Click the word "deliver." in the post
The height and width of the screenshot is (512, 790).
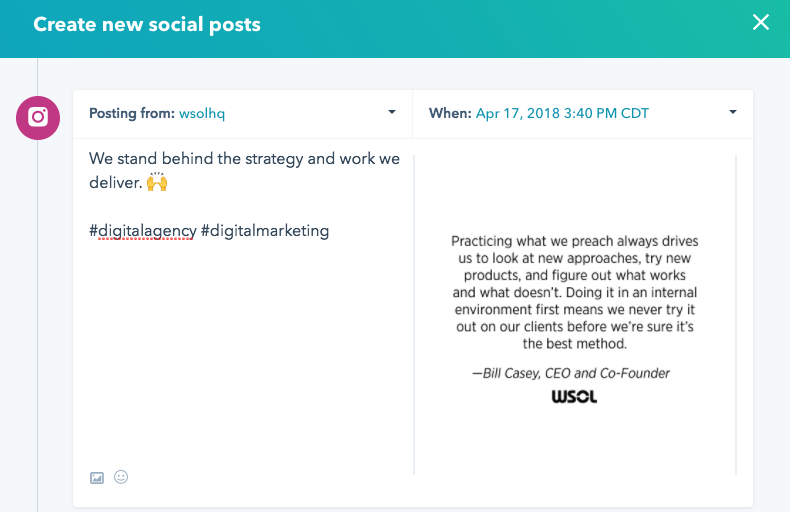click(115, 182)
